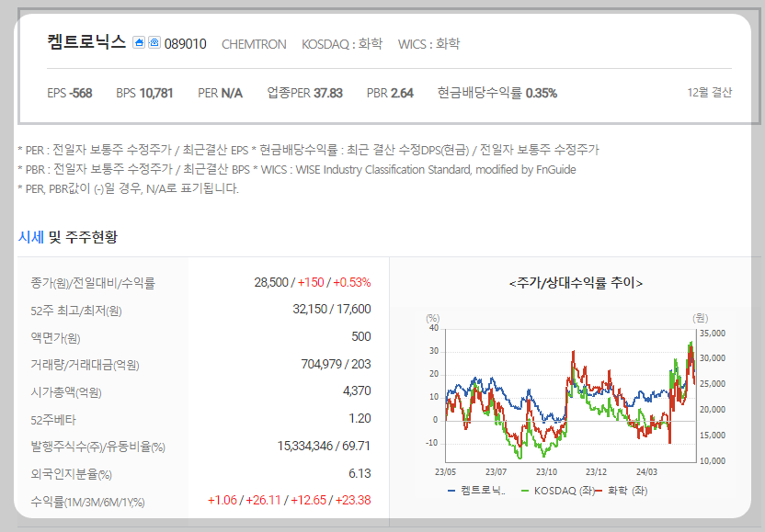
Task: Click the returns +1.06 / +26.11 / +12.65 / +23.38
Action: 289,501
